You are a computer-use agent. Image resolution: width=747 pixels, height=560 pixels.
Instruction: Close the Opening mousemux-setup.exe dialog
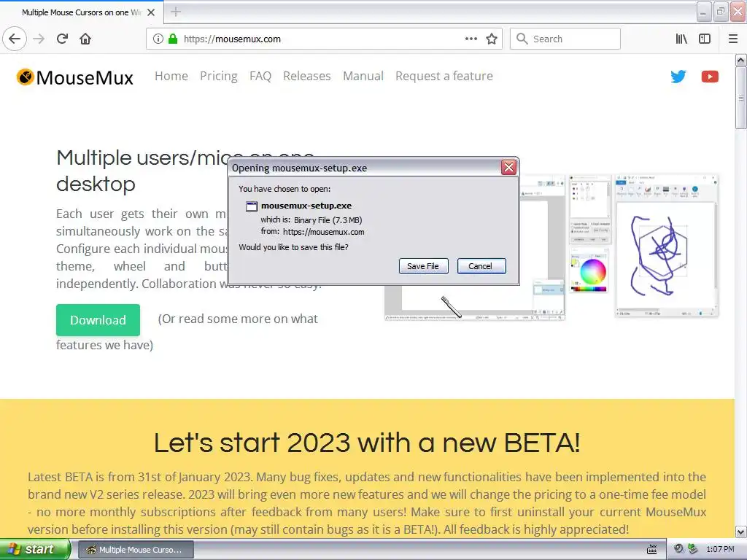tap(508, 167)
